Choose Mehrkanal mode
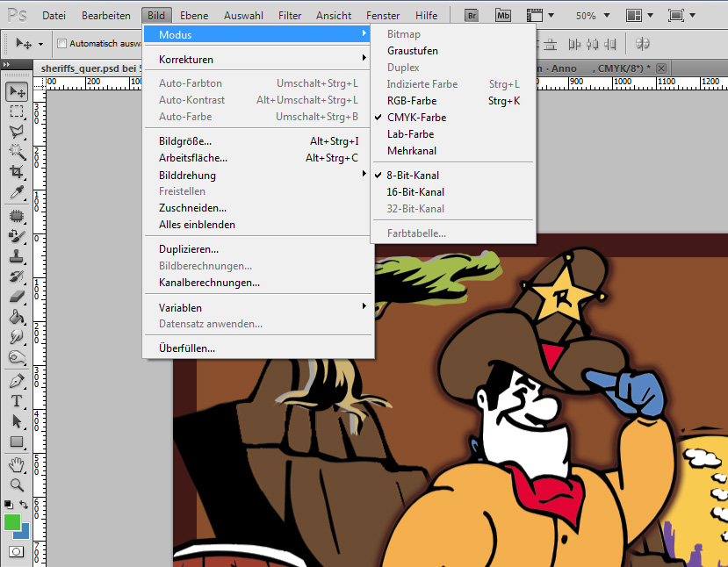728x567 pixels. click(411, 151)
